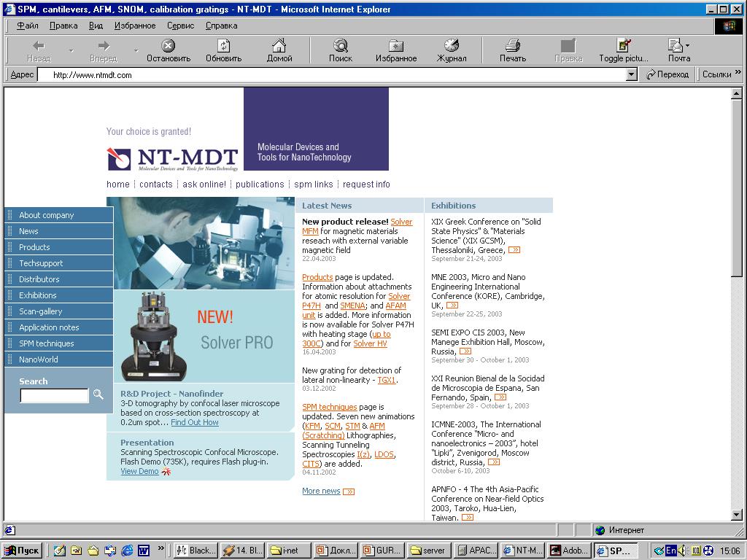Click arrow icon next to More news
The width and height of the screenshot is (747, 560).
349,491
